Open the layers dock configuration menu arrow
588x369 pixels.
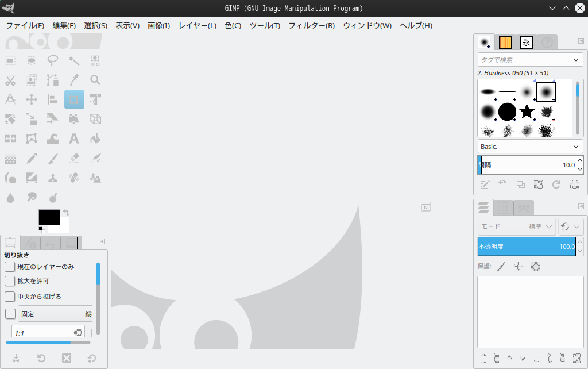(581, 206)
